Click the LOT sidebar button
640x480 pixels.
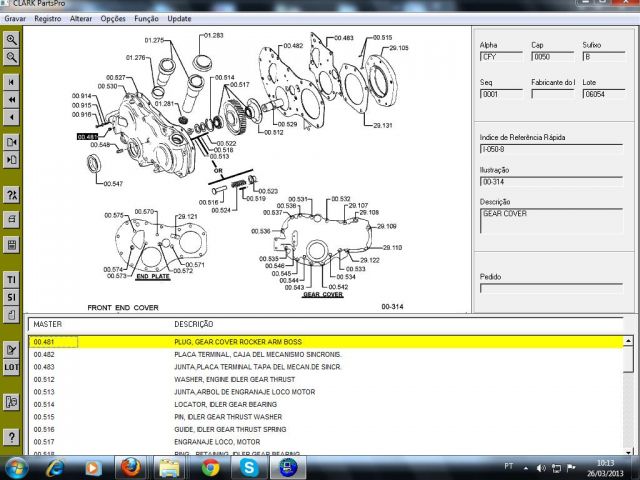[x=11, y=367]
